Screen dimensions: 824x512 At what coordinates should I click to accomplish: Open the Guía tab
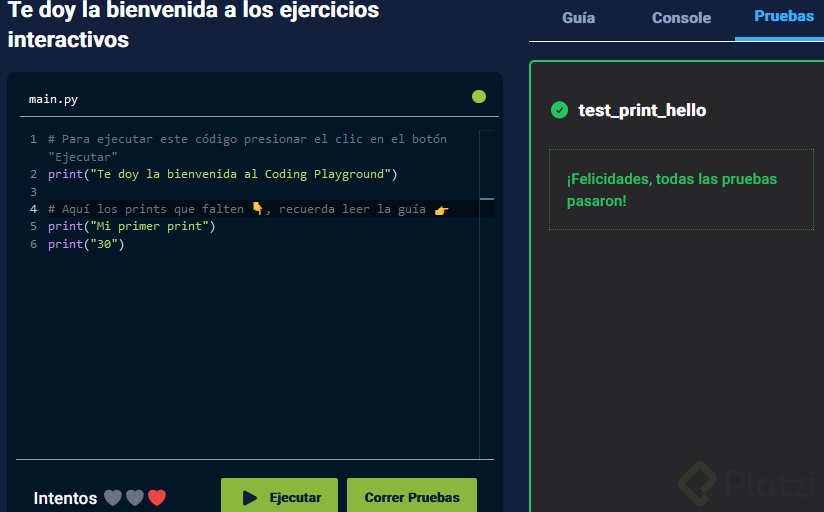pos(579,18)
